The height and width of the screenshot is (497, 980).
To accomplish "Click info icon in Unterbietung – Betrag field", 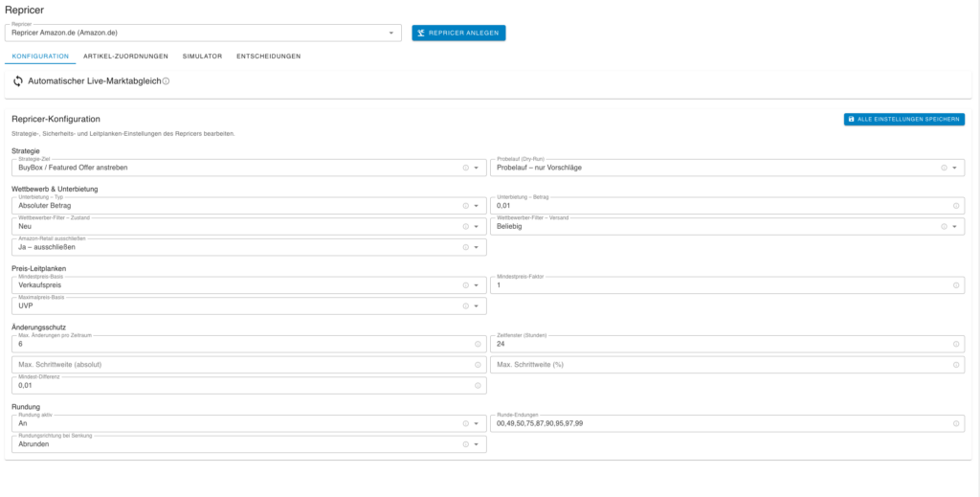I will [x=956, y=206].
